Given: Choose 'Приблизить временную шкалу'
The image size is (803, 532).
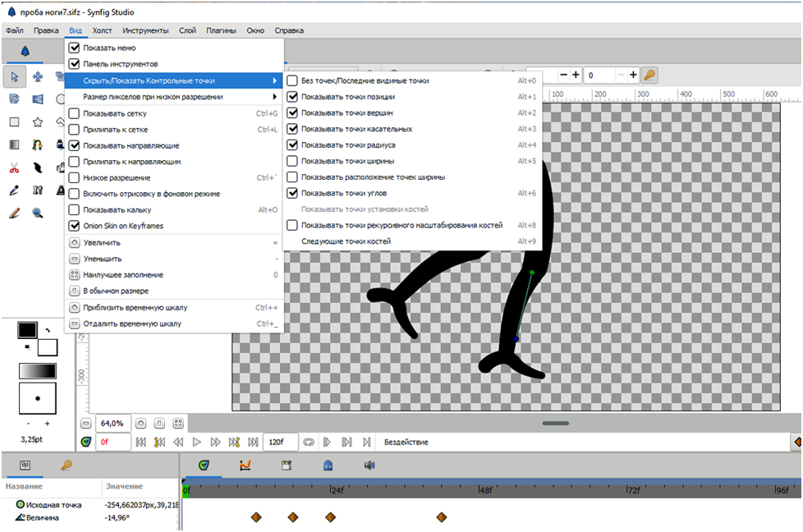Looking at the screenshot, I should pos(174,308).
